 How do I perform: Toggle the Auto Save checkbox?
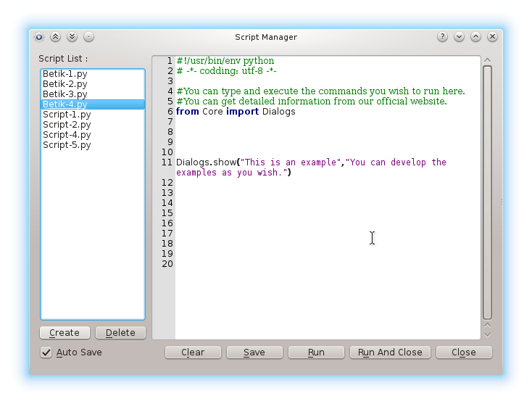click(x=46, y=353)
